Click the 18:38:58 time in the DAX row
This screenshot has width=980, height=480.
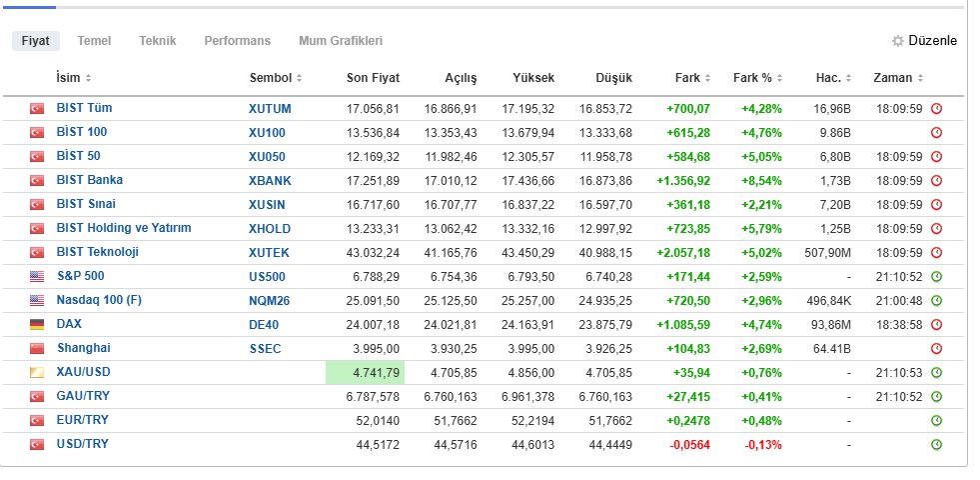899,325
